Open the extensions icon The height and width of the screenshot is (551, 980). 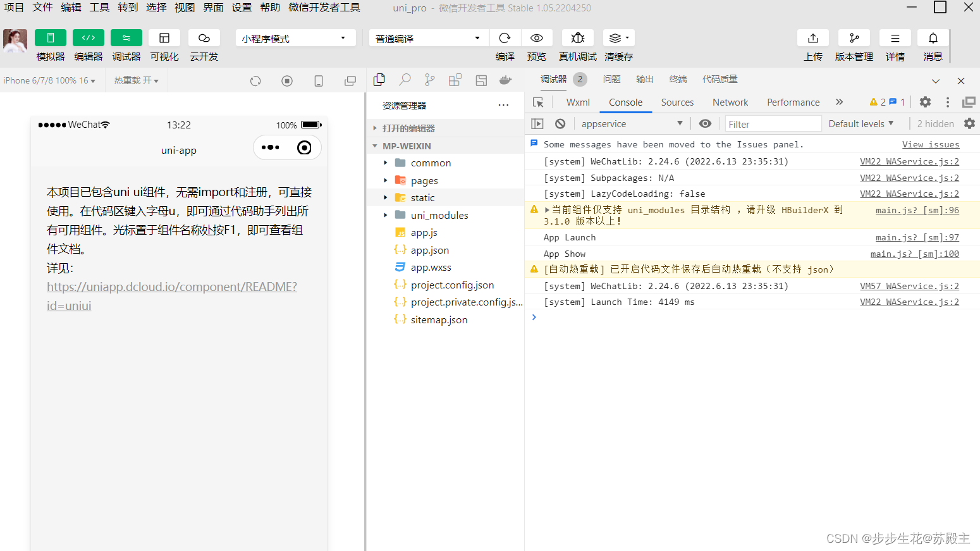click(455, 80)
